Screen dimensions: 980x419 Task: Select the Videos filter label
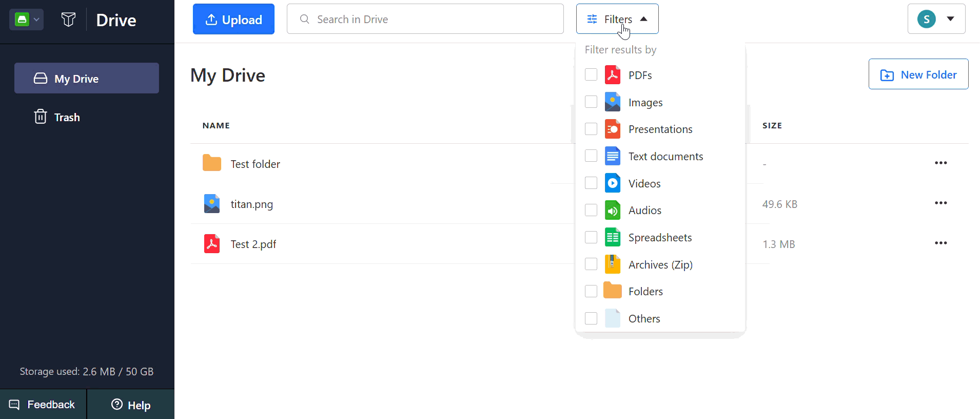(x=644, y=184)
